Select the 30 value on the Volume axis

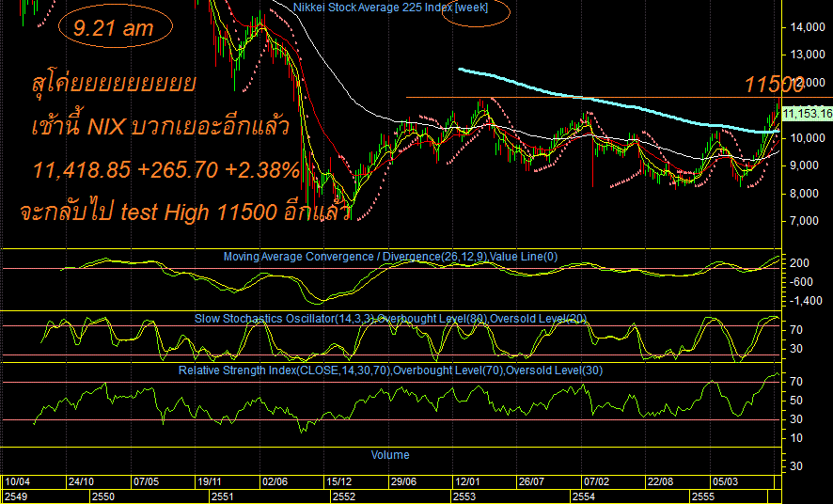[795, 466]
